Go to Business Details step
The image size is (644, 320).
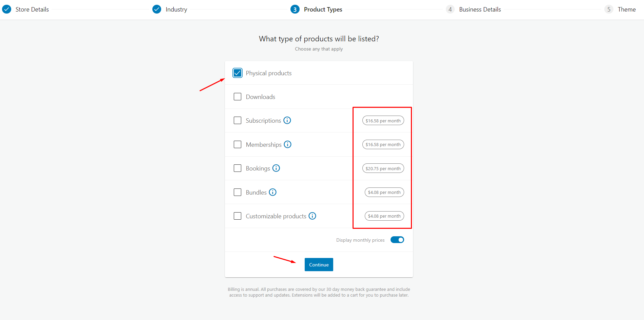[x=479, y=9]
